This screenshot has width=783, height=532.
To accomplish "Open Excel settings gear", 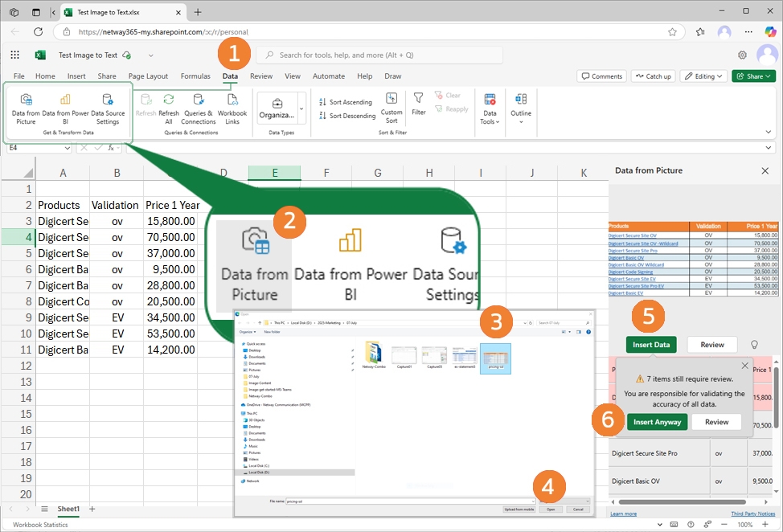I will [x=743, y=55].
